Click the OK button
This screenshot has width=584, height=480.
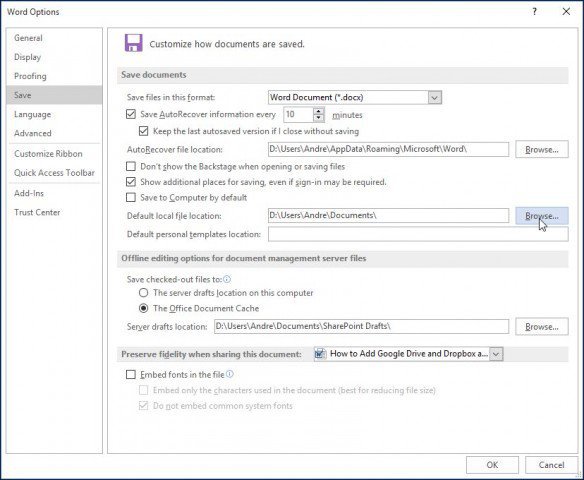pyautogui.click(x=492, y=465)
